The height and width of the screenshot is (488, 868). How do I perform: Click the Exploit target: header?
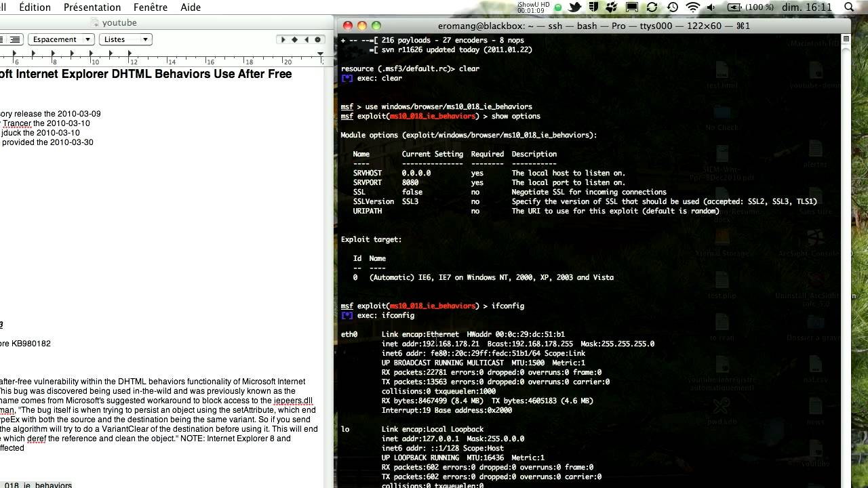[x=371, y=239]
